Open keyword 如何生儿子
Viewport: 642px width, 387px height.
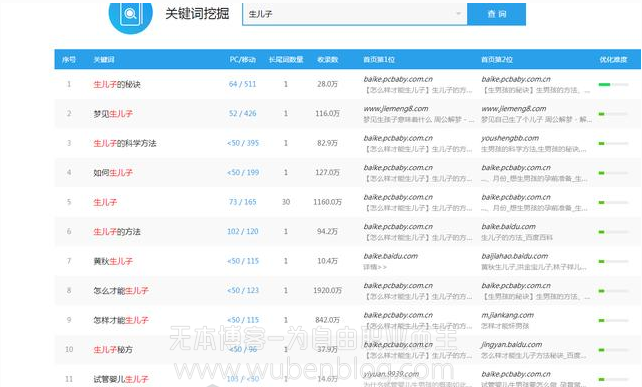point(113,173)
